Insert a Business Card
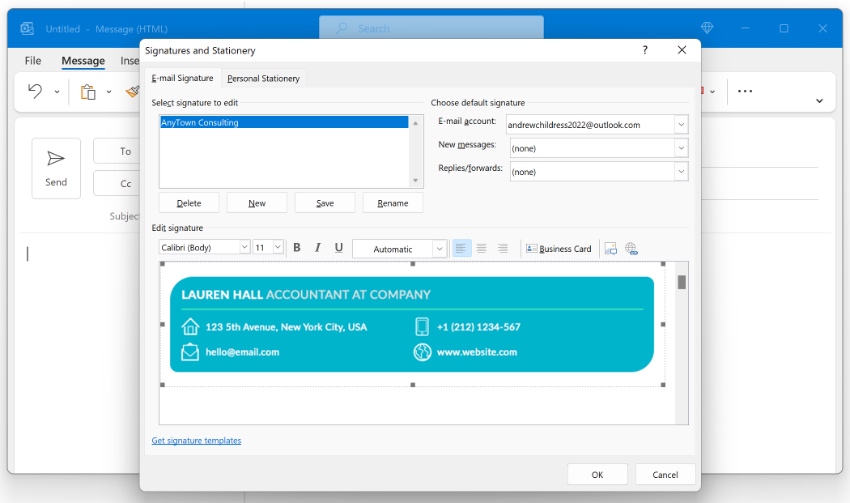Viewport: 850px width, 503px height. pos(559,248)
